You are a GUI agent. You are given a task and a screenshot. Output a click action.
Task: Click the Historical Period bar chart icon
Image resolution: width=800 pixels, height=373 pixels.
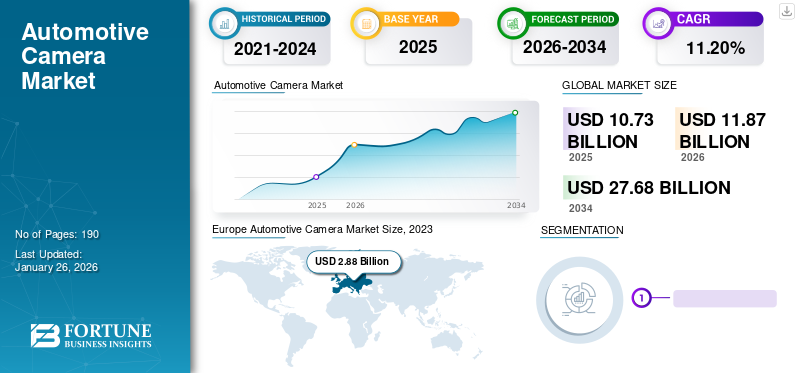(224, 23)
